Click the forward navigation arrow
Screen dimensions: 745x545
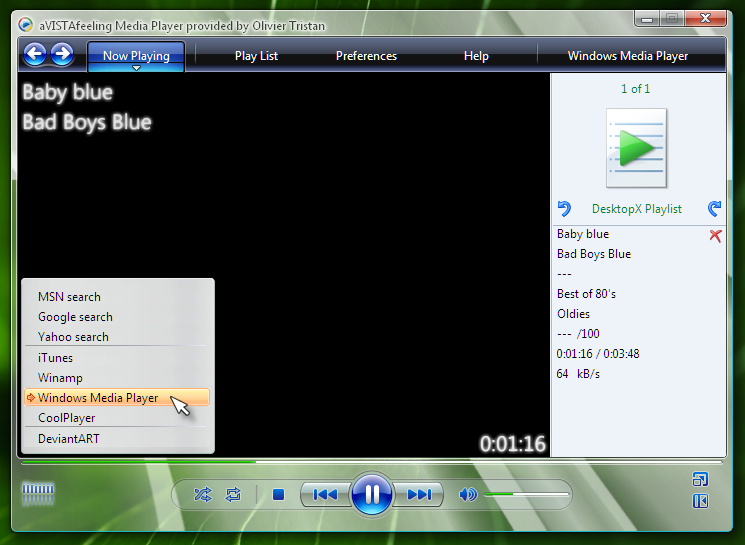(63, 54)
